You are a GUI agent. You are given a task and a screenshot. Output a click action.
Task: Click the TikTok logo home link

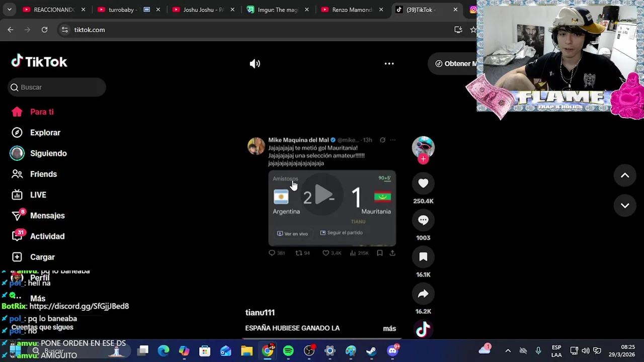click(39, 61)
